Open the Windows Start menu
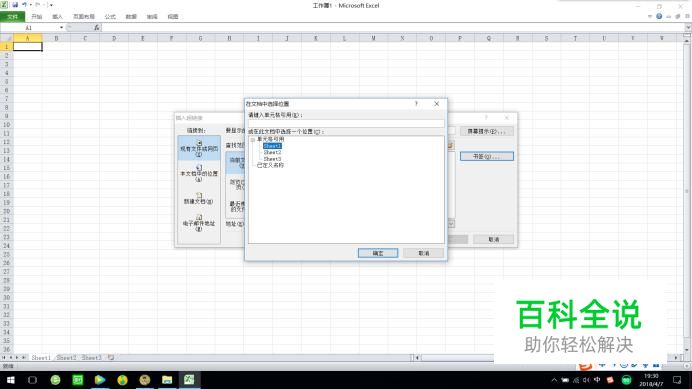The height and width of the screenshot is (389, 692). point(10,380)
